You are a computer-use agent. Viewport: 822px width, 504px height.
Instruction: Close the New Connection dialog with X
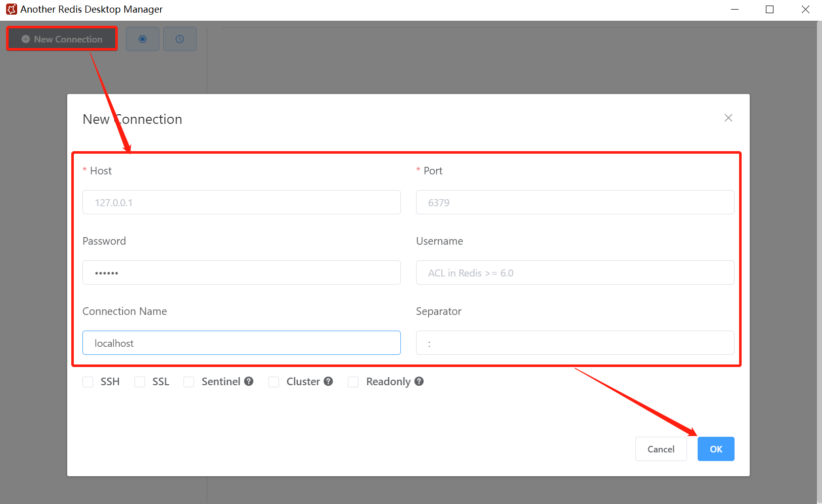(x=728, y=118)
